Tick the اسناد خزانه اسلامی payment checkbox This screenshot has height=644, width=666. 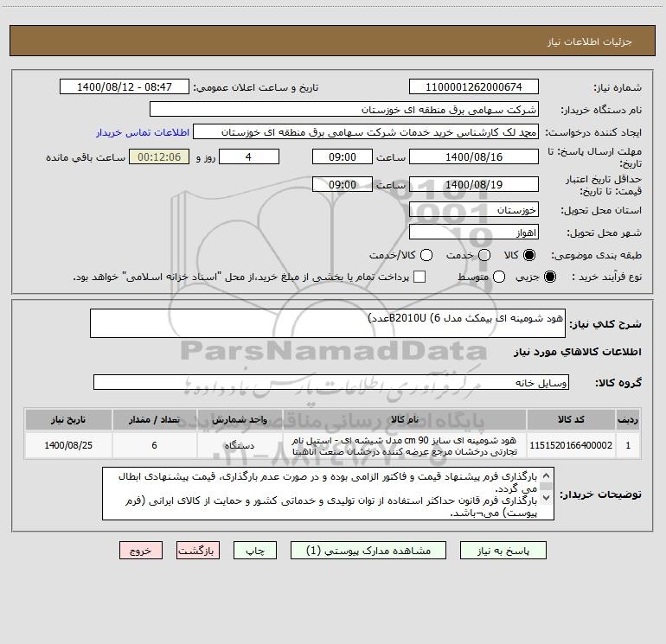419,277
